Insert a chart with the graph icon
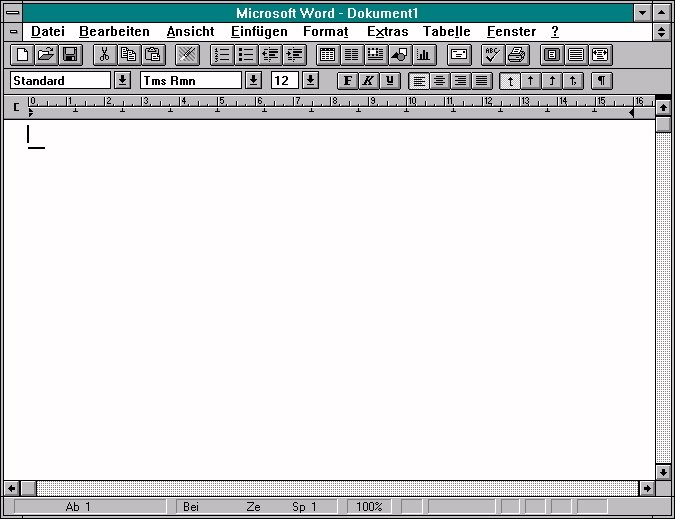Screen dimensions: 675x519 [425, 55]
